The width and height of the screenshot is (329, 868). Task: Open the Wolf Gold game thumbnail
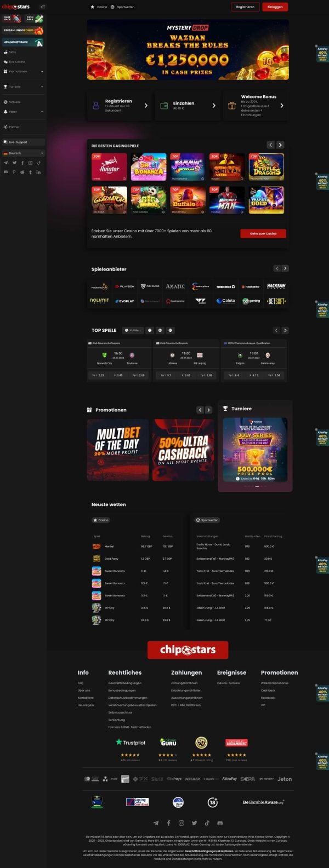click(266, 200)
